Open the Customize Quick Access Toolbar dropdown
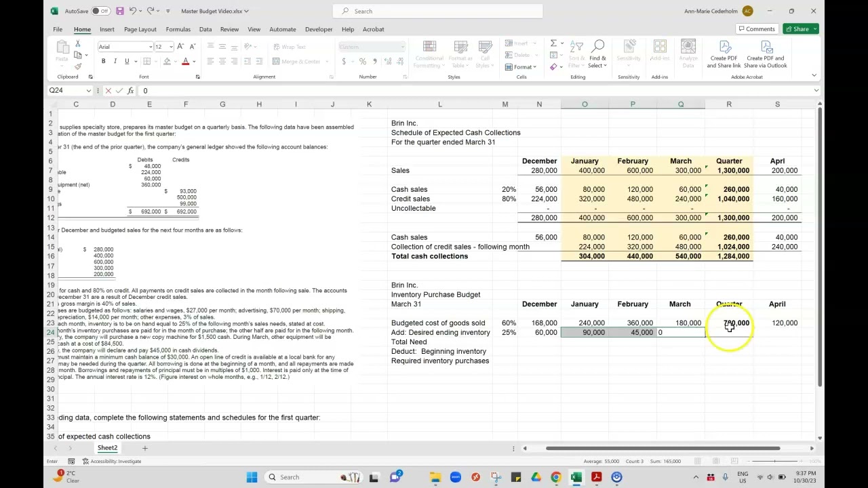 (x=168, y=11)
